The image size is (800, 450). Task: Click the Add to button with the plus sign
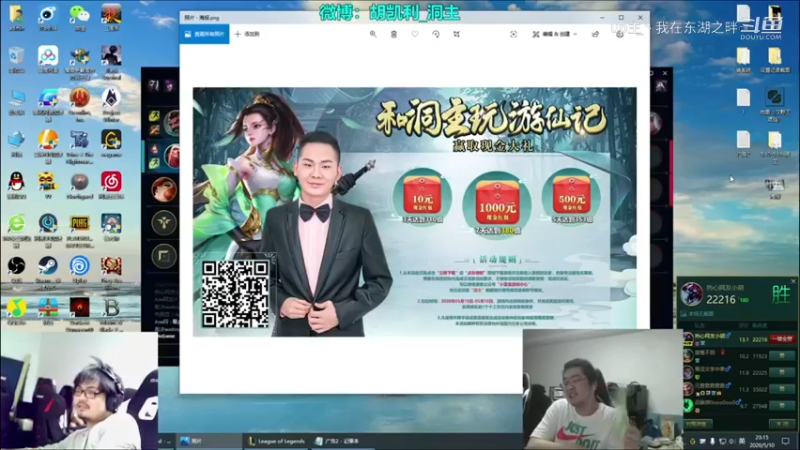[x=247, y=34]
